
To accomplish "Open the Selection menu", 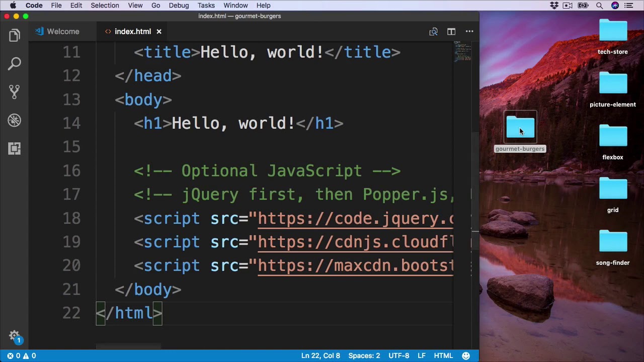I will (105, 6).
